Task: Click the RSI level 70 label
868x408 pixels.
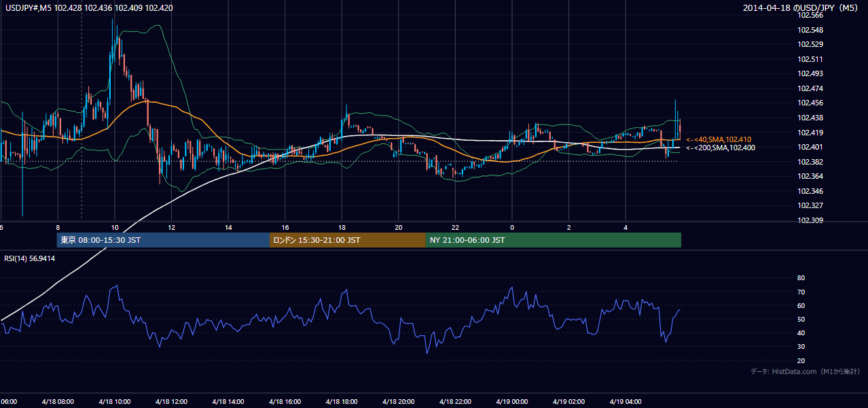Action: (801, 292)
